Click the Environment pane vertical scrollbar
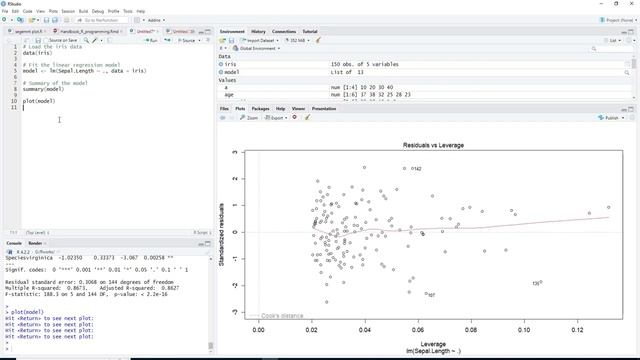640x360 pixels. 634,78
